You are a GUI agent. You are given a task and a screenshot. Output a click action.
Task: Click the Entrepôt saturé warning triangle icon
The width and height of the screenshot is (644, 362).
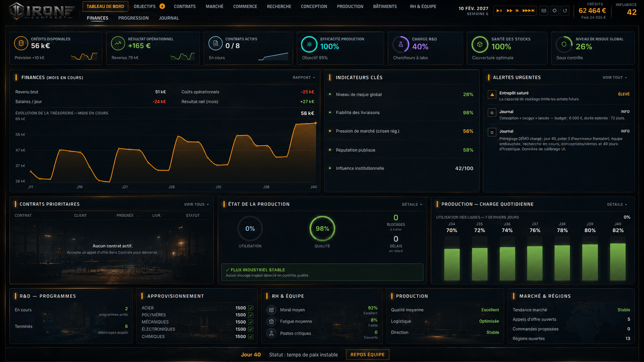[492, 95]
